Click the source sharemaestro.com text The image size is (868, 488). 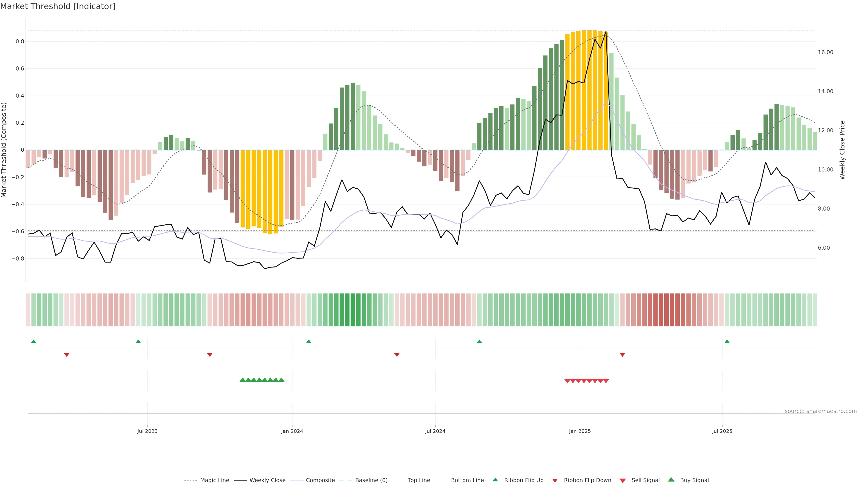[821, 411]
